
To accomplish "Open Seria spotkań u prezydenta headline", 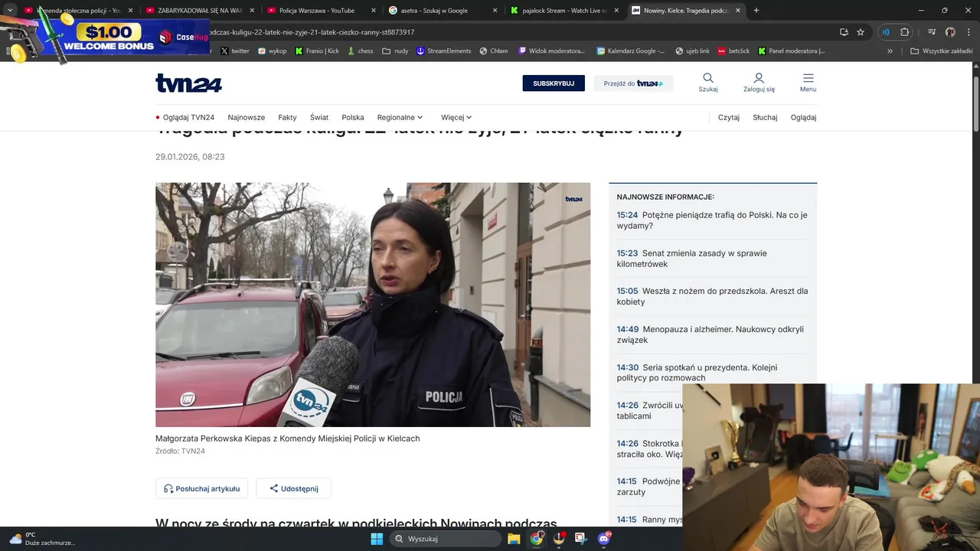I will point(697,373).
